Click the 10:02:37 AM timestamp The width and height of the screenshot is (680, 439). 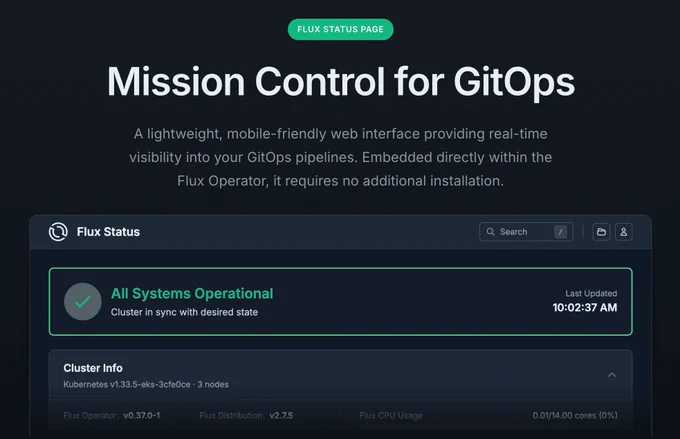point(585,308)
